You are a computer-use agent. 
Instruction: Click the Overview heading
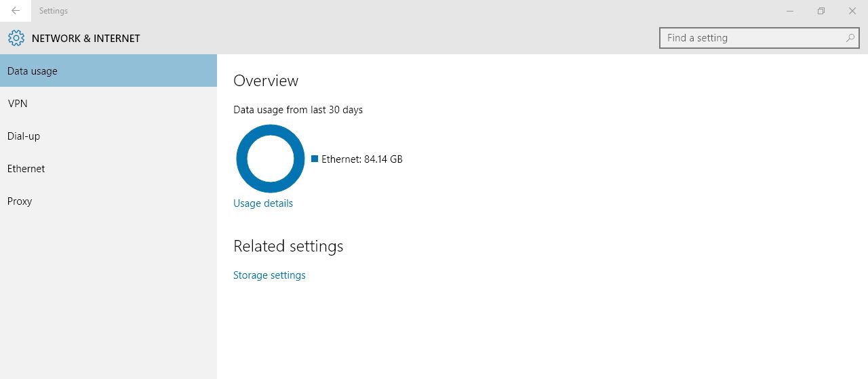266,81
